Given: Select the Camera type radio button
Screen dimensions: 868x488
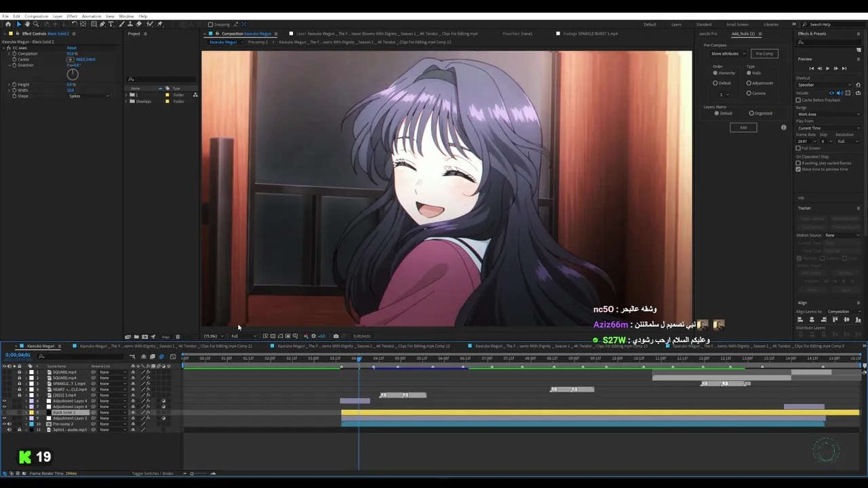Looking at the screenshot, I should [x=749, y=94].
